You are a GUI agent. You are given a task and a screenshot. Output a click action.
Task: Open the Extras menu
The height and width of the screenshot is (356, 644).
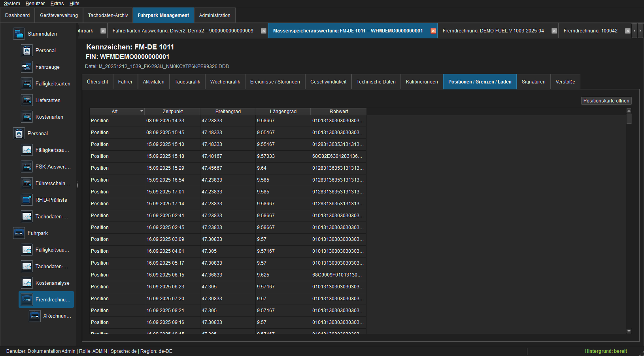click(x=57, y=4)
